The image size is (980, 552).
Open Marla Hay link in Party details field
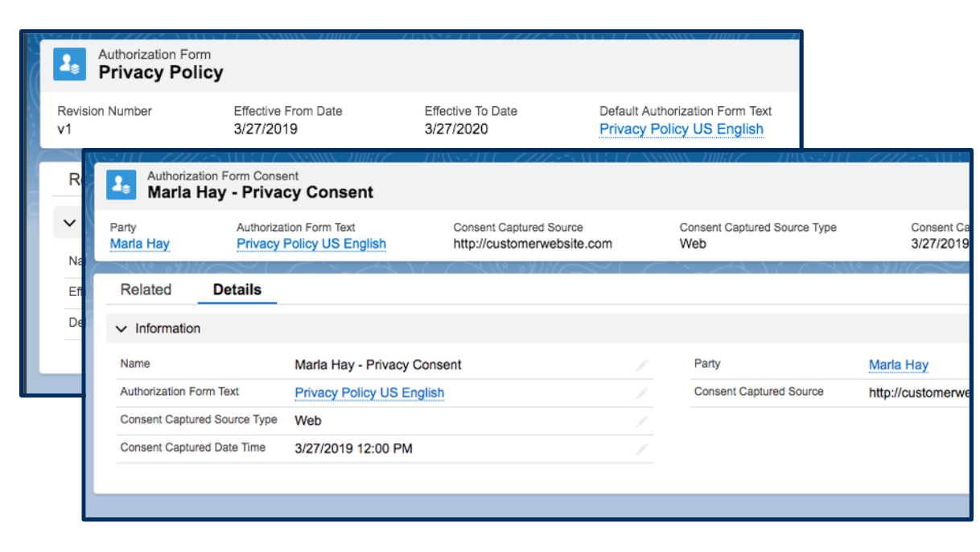coord(898,365)
